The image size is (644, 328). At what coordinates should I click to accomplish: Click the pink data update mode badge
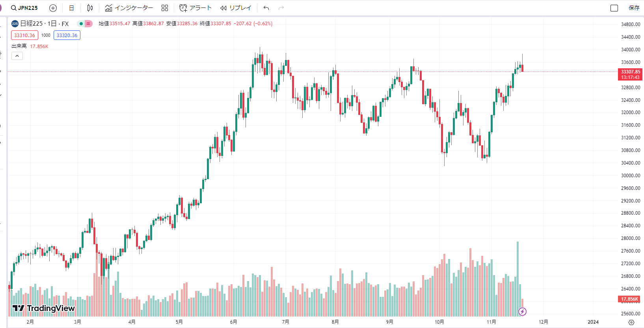coord(89,24)
